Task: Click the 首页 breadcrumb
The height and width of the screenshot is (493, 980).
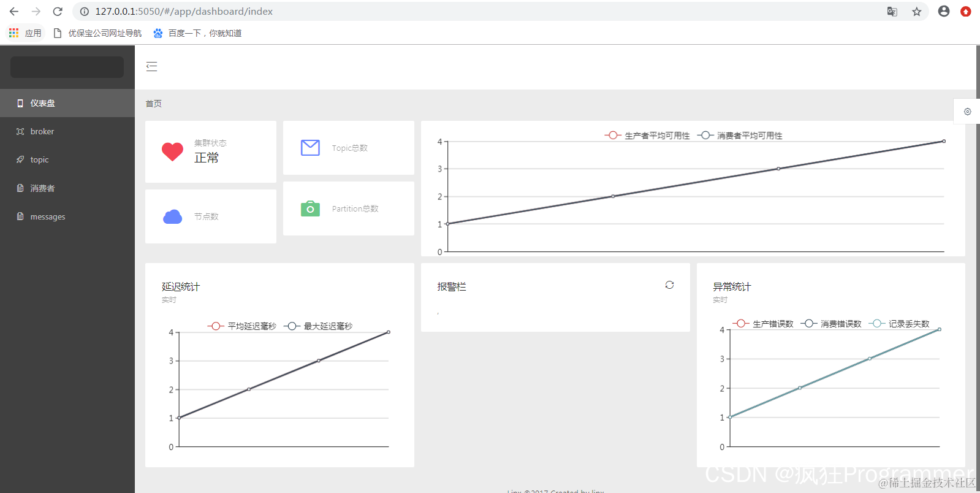Action: [153, 104]
